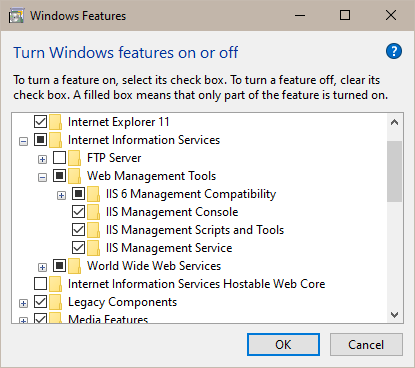Click the folder icon beside Web Management Tools
Viewport: 415px width, 368px height.
tap(74, 176)
